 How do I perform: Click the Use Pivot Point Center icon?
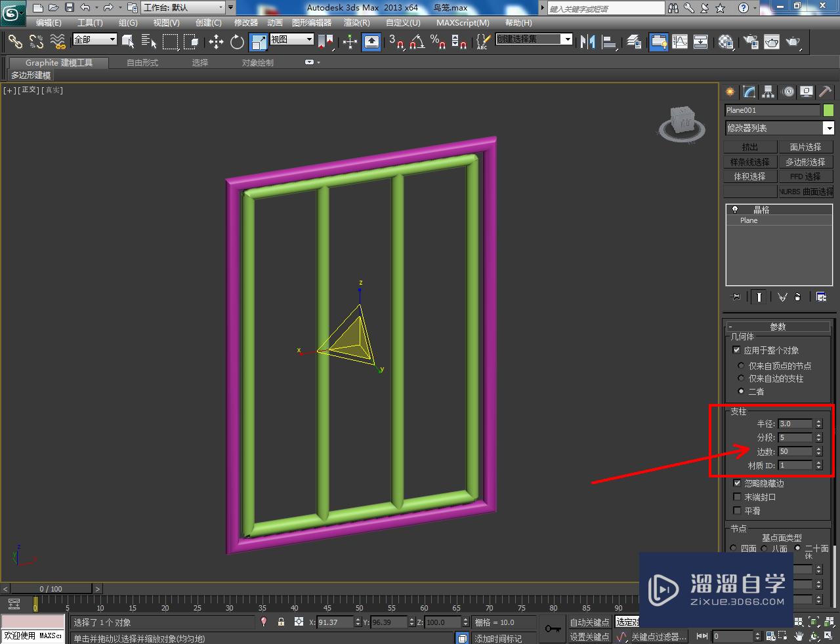click(325, 41)
